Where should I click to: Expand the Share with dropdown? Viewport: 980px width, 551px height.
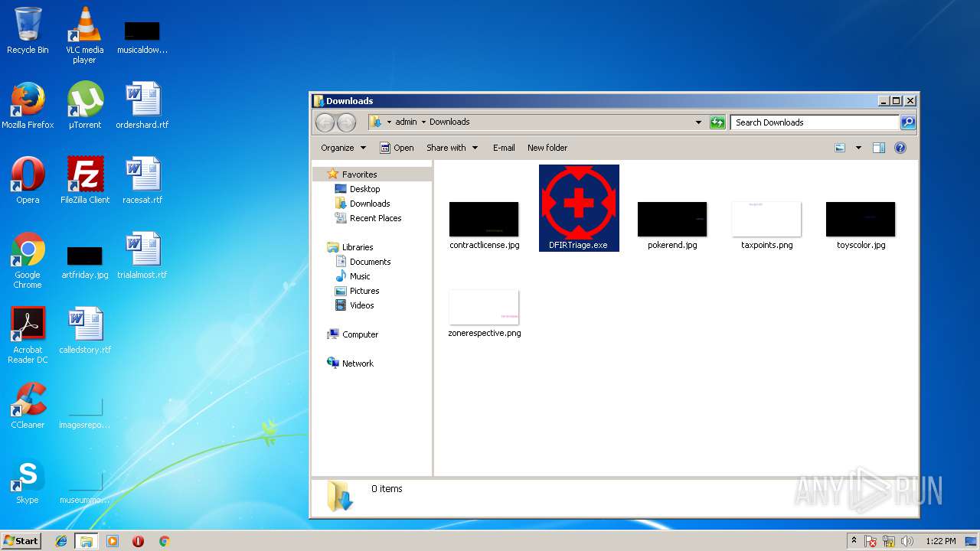click(x=452, y=148)
